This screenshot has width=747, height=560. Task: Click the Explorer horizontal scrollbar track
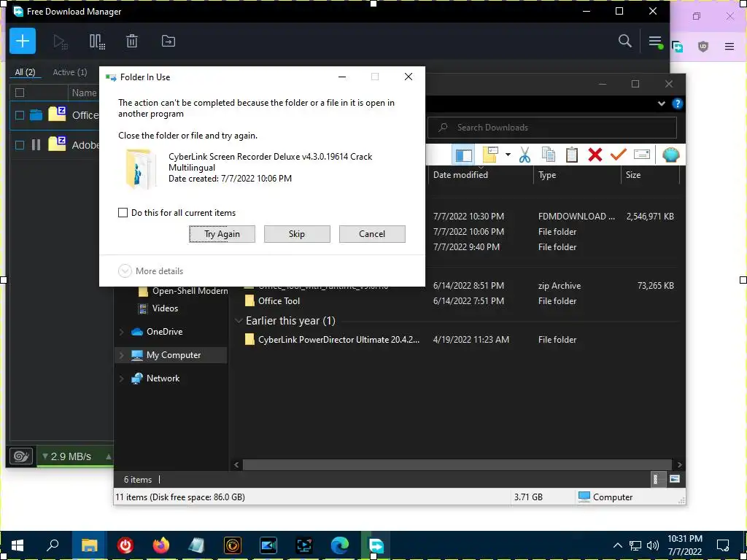457,464
